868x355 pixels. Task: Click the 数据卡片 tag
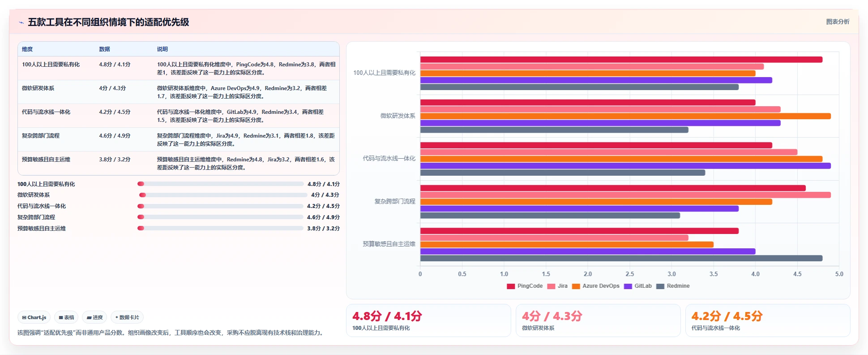pos(127,317)
